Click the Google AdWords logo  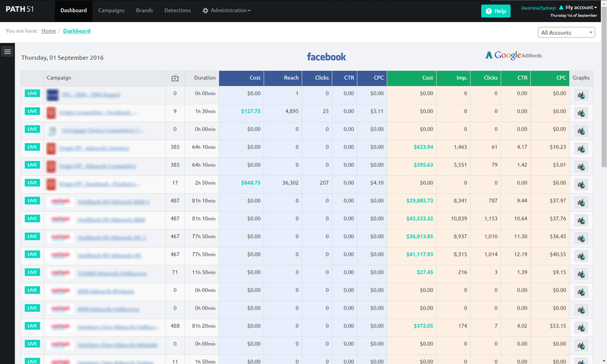[513, 55]
